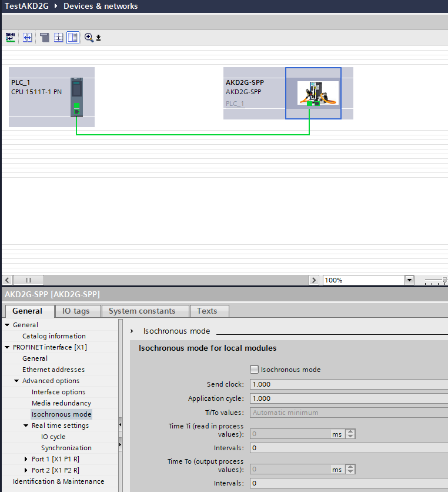Viewport: 448px width, 492px height.
Task: Collapse the Advanced options node
Action: (16, 381)
